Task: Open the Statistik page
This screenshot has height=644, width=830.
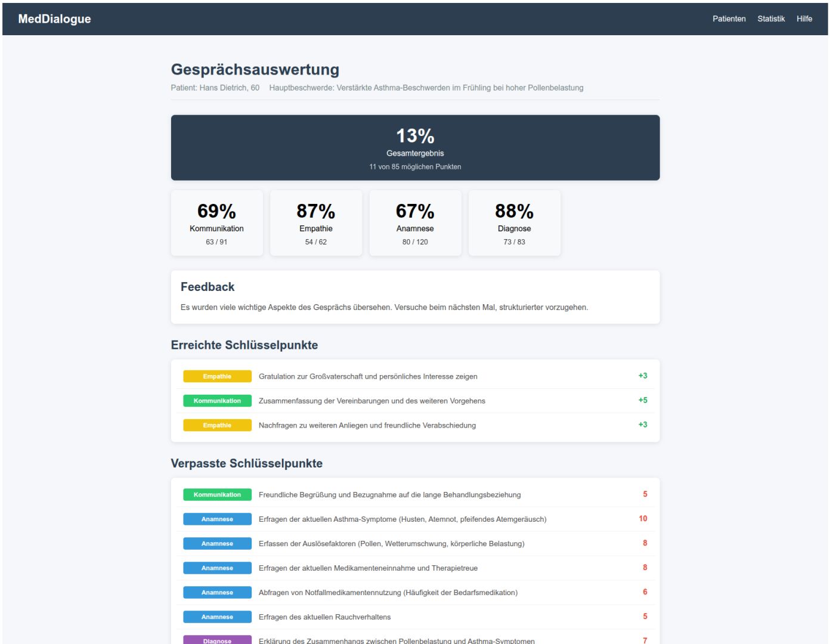Action: (x=770, y=18)
